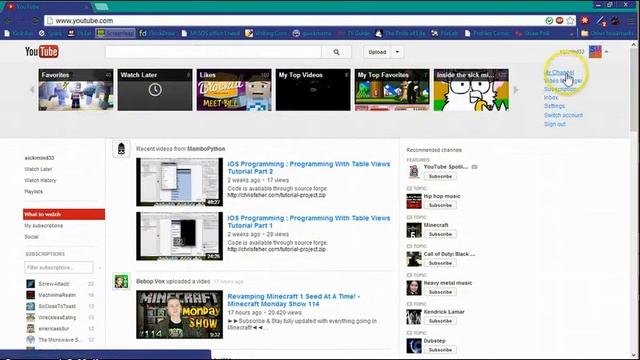This screenshot has height=360, width=640.
Task: Open My Top Videos playlist tile
Action: (x=313, y=90)
